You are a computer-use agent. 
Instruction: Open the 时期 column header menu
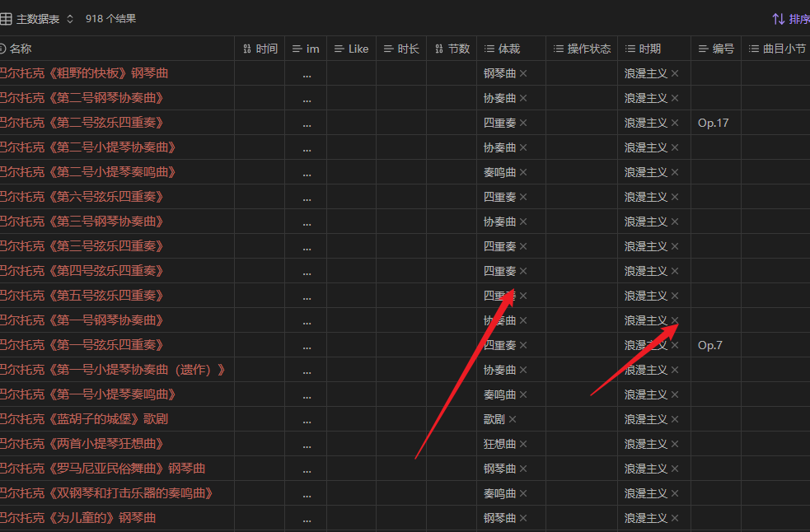click(648, 49)
